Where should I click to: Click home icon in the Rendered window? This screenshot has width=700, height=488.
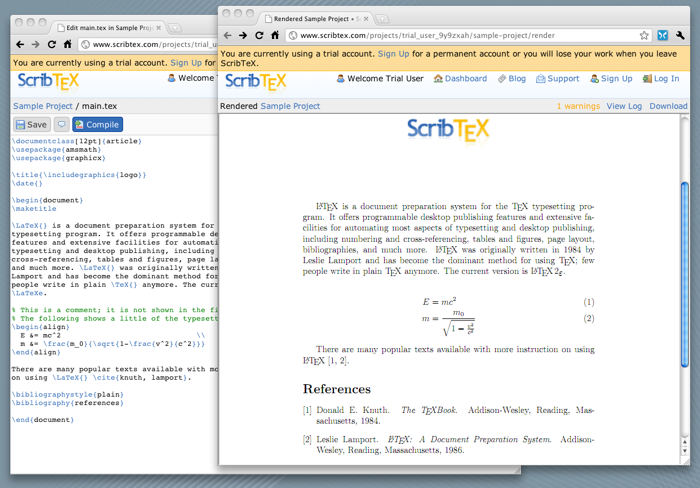(x=275, y=35)
